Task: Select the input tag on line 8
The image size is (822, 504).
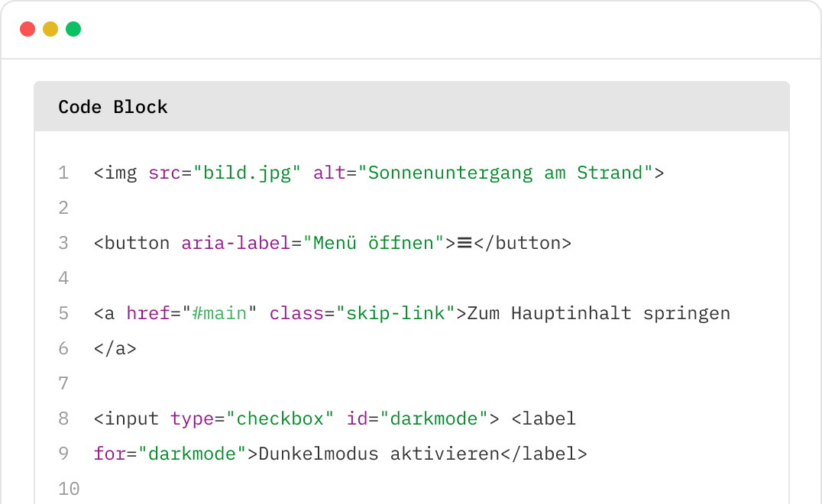Action: (128, 418)
